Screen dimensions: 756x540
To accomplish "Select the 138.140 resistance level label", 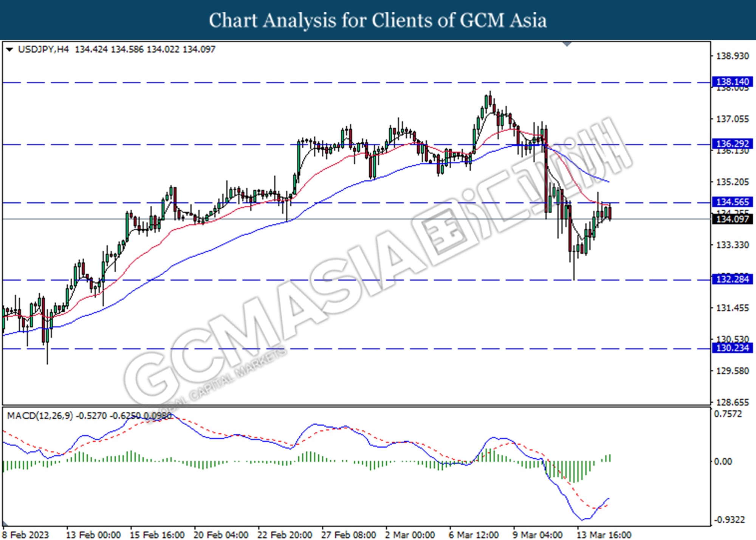I will coord(733,82).
